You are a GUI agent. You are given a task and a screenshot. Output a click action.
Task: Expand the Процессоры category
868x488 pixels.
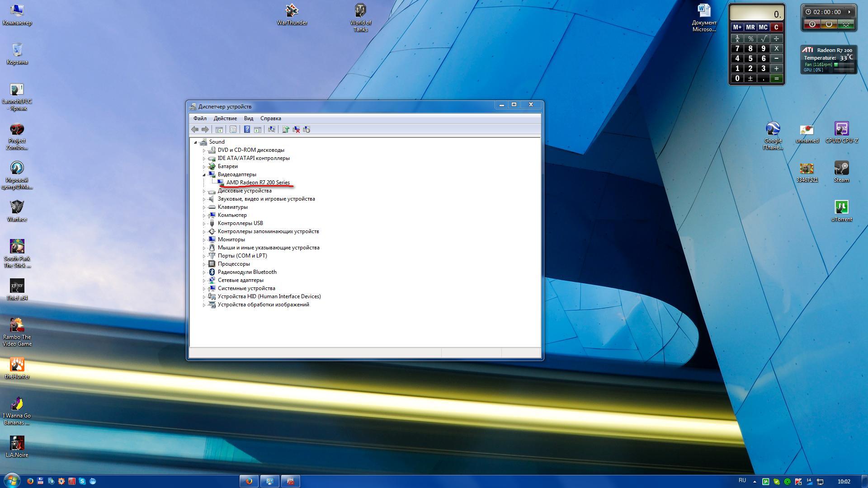(x=204, y=264)
